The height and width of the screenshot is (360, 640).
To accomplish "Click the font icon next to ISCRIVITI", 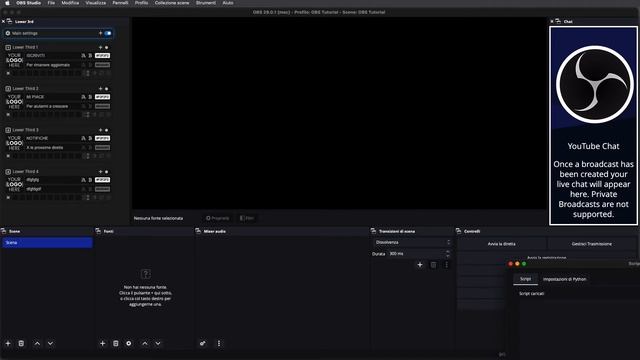I will 83,56.
